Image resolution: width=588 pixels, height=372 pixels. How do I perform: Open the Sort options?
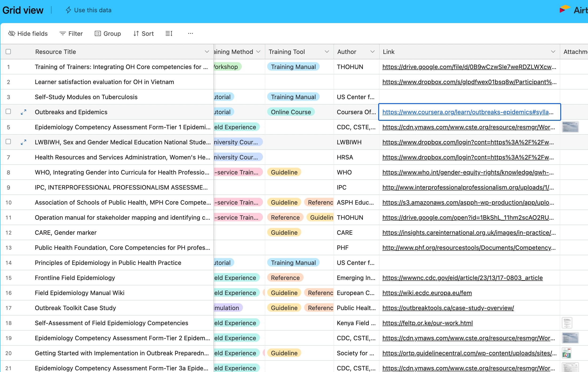point(143,33)
